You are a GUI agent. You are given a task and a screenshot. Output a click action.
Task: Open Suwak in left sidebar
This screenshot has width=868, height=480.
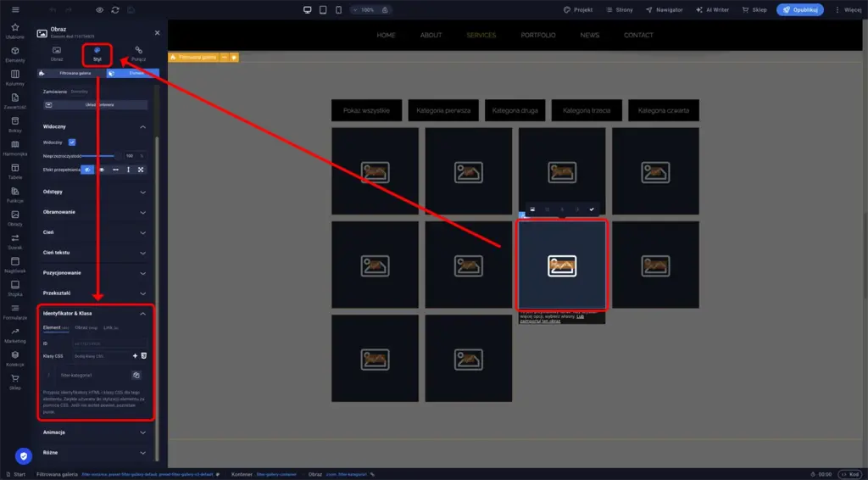(15, 242)
